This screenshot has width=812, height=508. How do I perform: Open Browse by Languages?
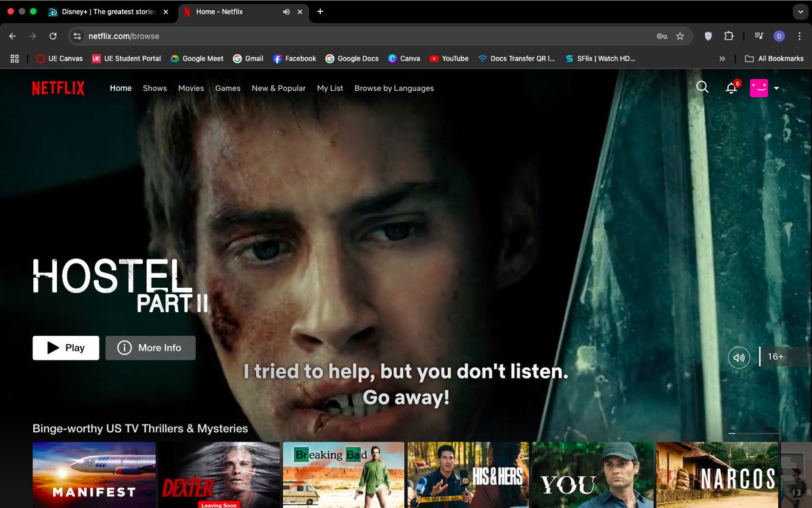394,88
